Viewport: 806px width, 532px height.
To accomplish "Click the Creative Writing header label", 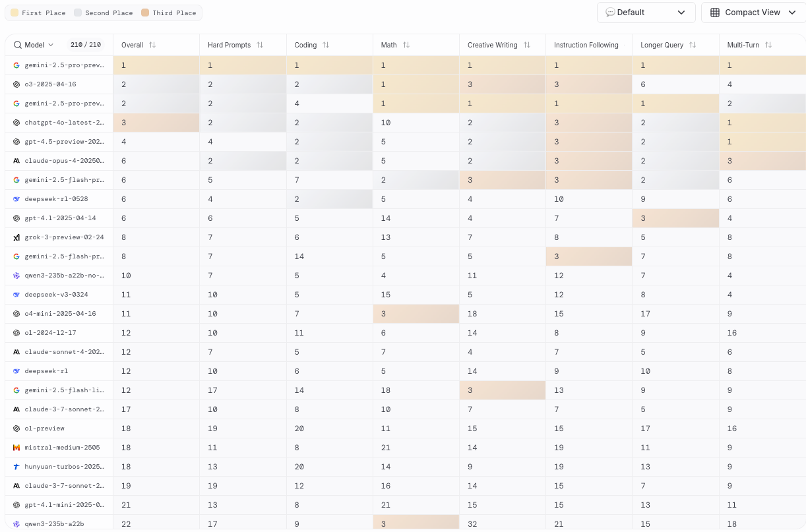I will coord(493,45).
